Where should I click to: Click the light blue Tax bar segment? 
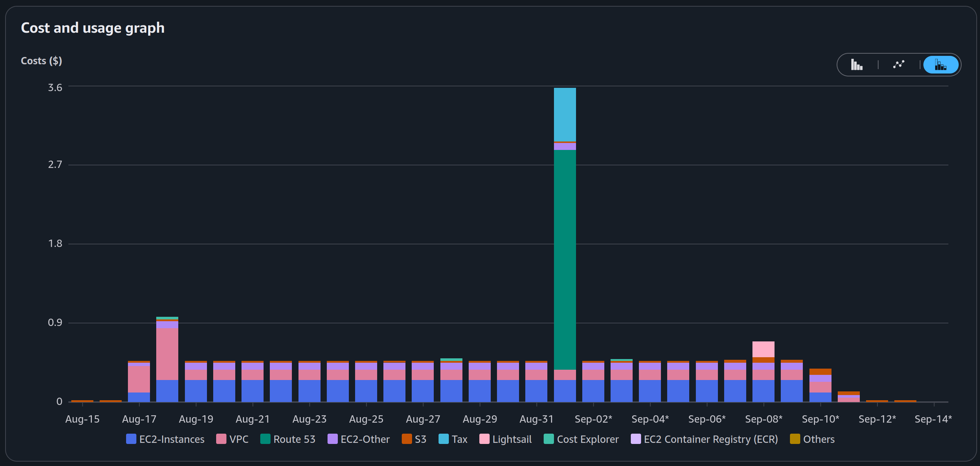click(565, 115)
